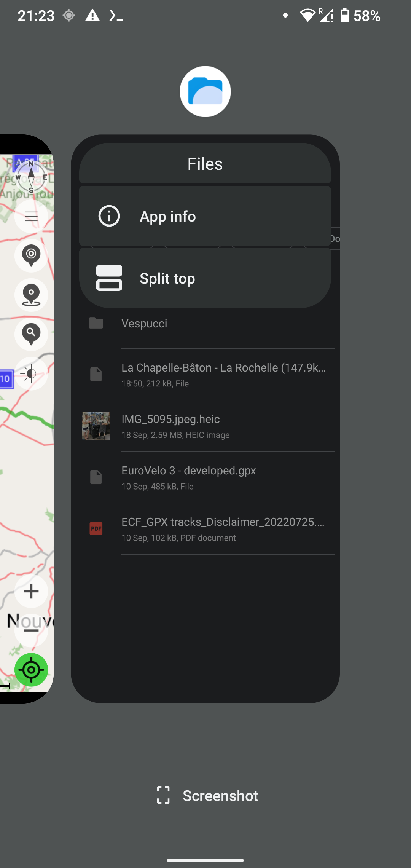Open the IMG_5095.jpeg.heic thumbnail

point(96,426)
